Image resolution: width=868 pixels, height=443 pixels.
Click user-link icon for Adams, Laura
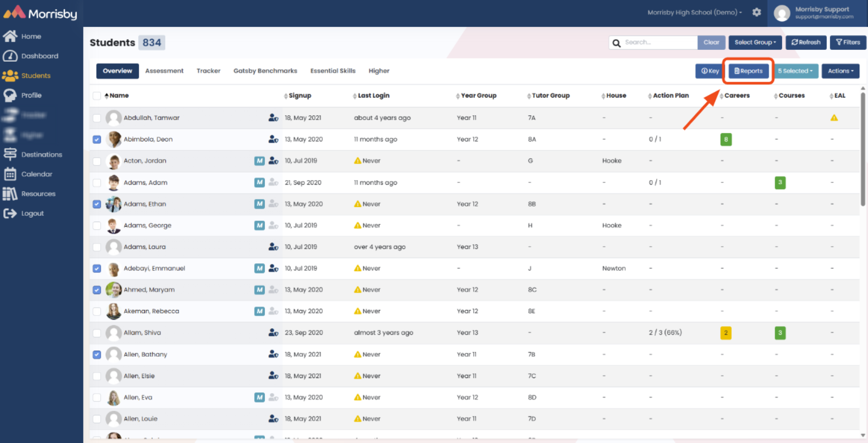(273, 247)
